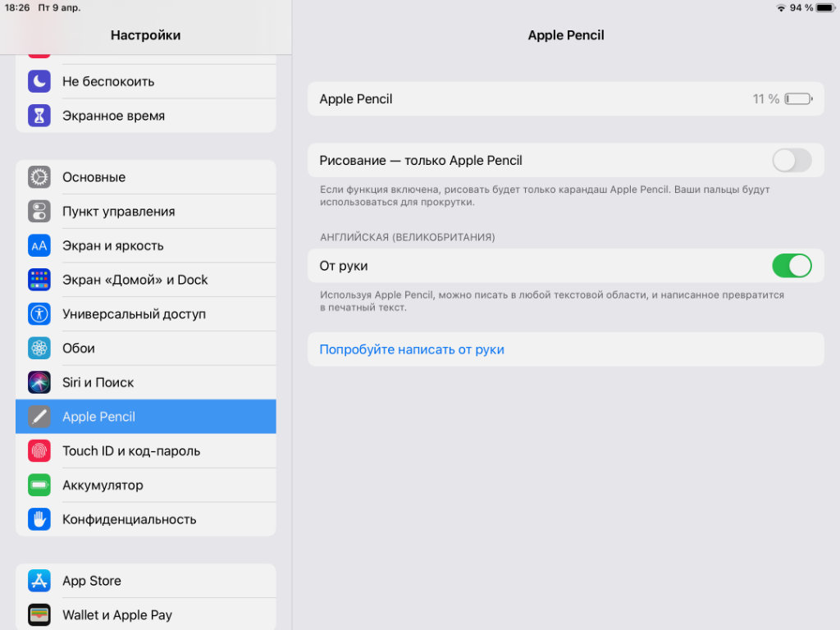This screenshot has height=630, width=840.
Task: Open Wallet and Apple Pay settings
Action: [146, 615]
